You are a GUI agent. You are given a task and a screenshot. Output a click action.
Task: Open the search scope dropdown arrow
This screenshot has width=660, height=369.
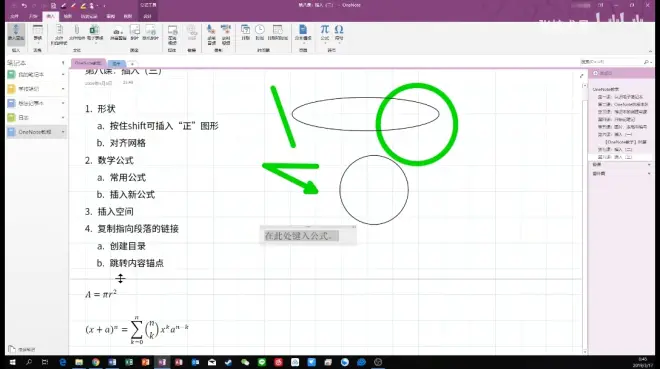(x=651, y=62)
